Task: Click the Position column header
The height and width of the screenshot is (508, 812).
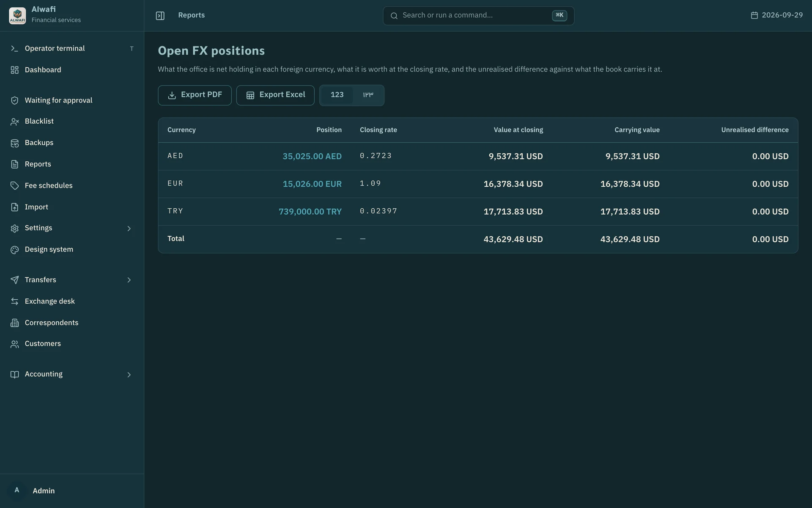Action: (329, 130)
